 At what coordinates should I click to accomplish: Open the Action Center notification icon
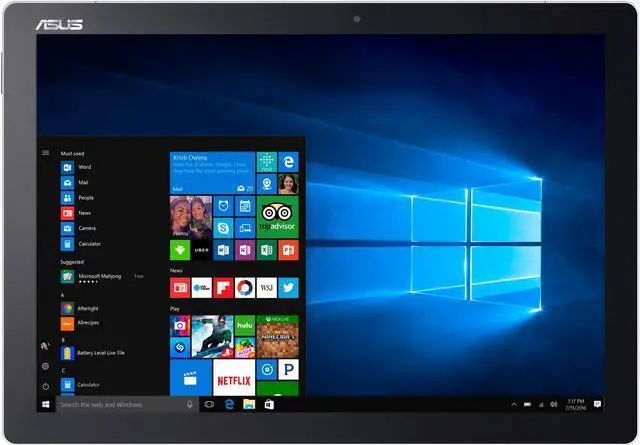pyautogui.click(x=597, y=404)
